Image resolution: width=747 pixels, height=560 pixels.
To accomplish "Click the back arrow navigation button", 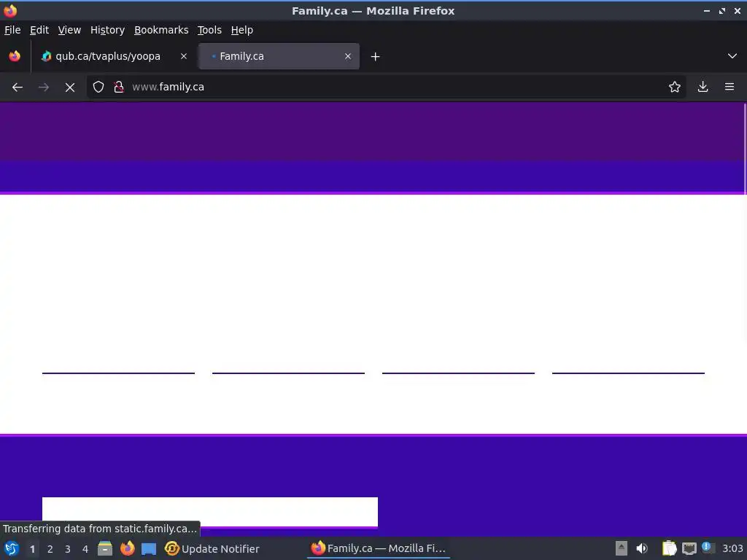I will point(18,87).
